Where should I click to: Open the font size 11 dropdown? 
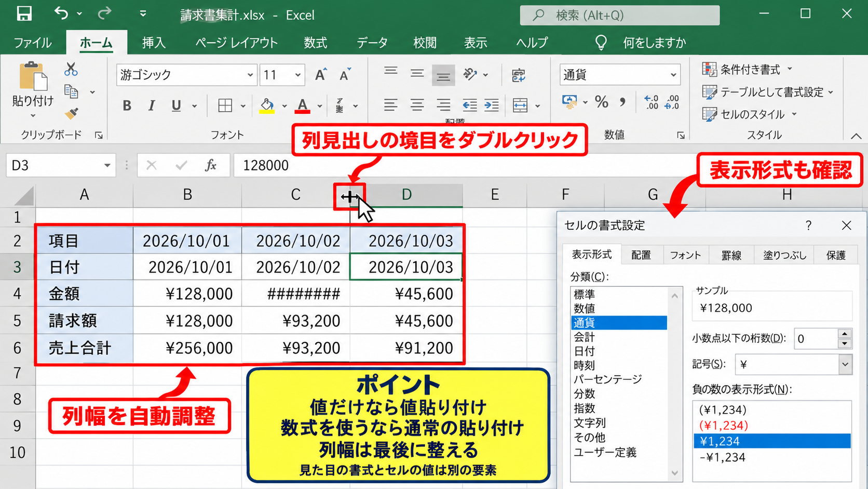pyautogui.click(x=298, y=75)
